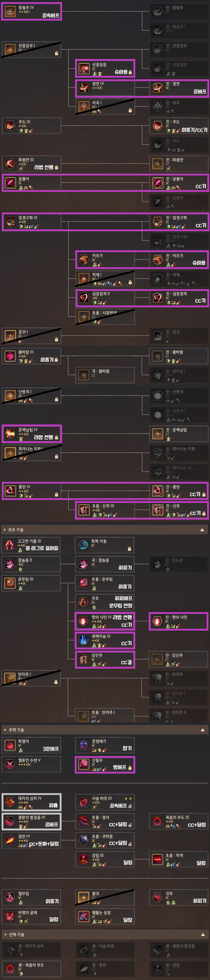Click the left arrow on 사슬 바퀴 III
The width and height of the screenshot is (210, 980).
pos(125,798)
